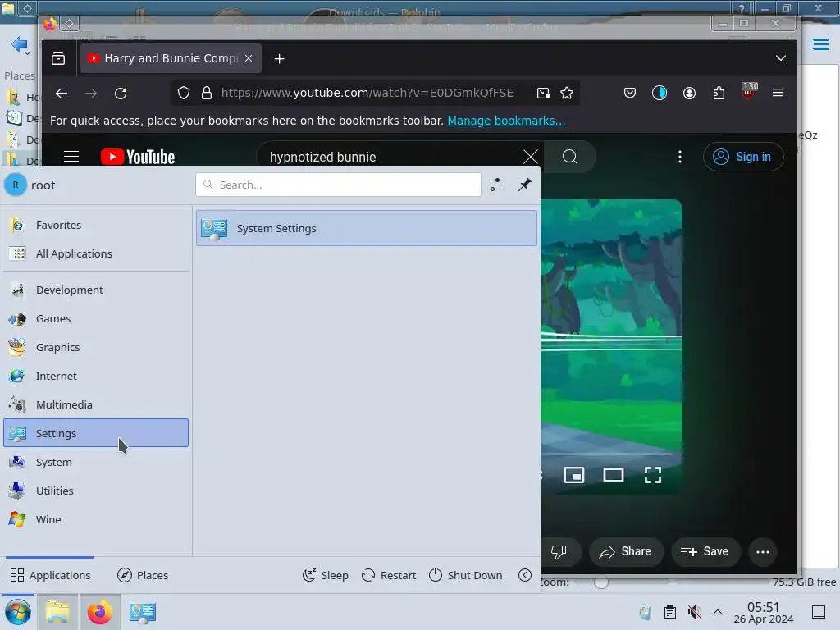Open System Settings from the launcher results
This screenshot has height=630, width=840.
[x=367, y=228]
